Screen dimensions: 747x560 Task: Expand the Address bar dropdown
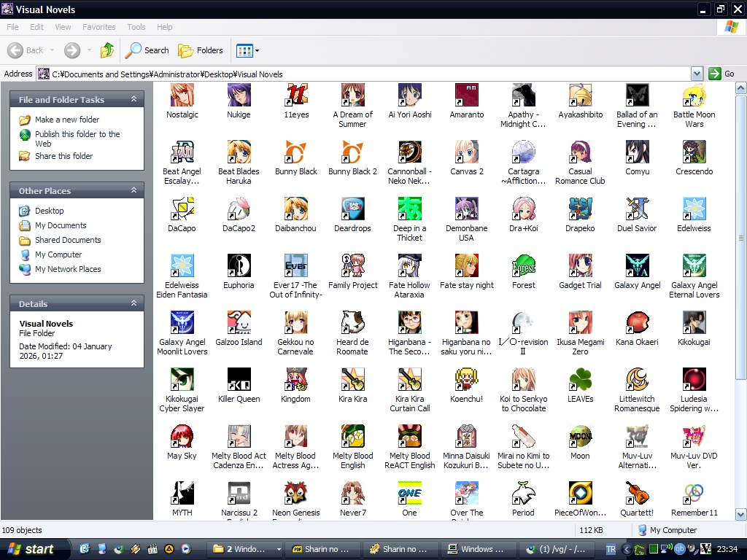pos(697,74)
